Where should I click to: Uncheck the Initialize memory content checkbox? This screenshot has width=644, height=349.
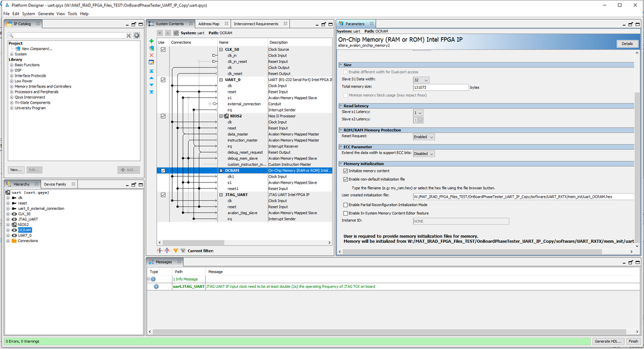coord(346,171)
